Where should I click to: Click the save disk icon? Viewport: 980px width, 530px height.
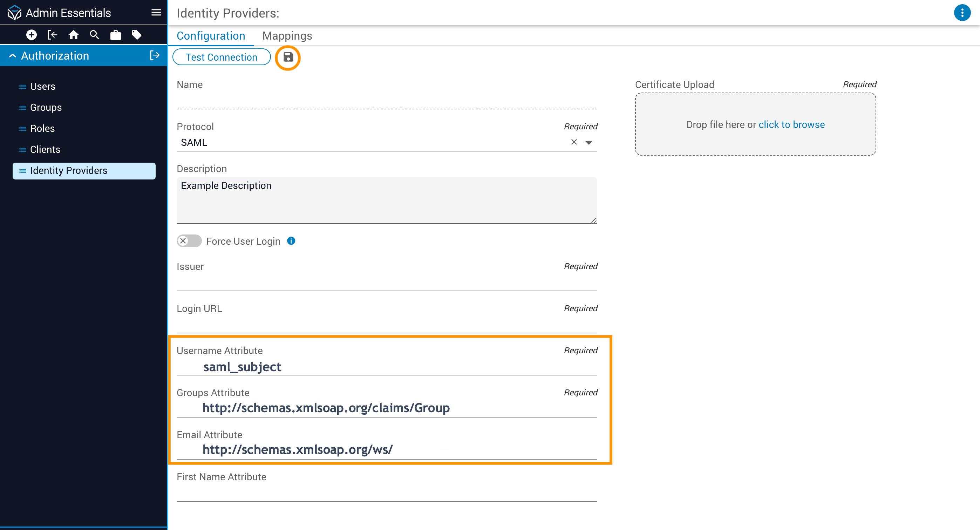click(x=288, y=57)
